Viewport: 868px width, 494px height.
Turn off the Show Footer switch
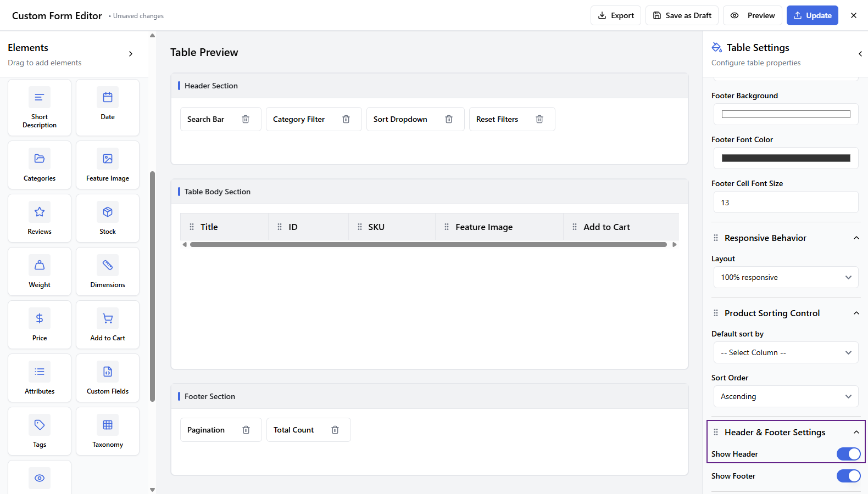click(x=848, y=476)
